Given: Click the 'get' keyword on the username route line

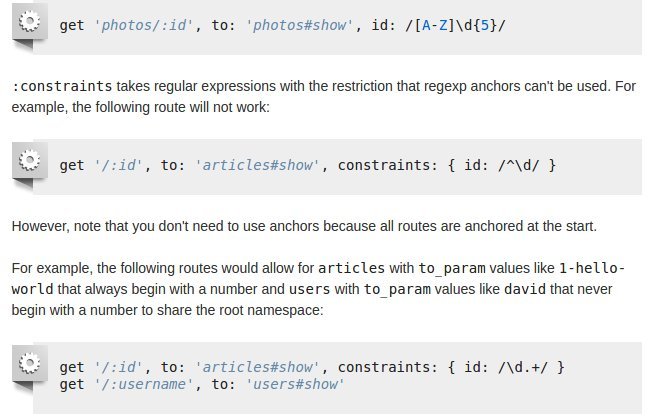Looking at the screenshot, I should [x=72, y=384].
